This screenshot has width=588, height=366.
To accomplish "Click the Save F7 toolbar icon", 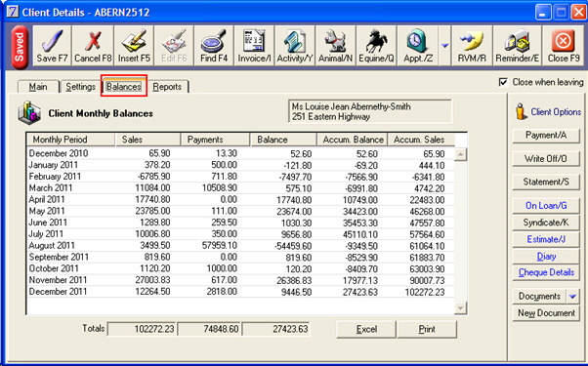I will tap(52, 46).
